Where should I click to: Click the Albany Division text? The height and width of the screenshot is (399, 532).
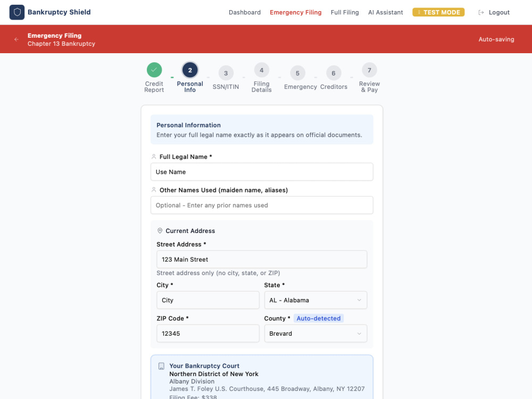[x=192, y=381]
